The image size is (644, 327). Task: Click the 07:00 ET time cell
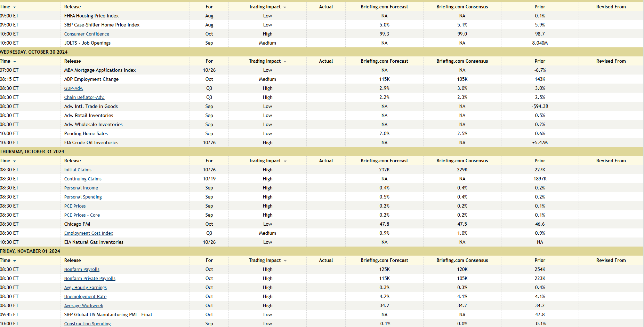(x=9, y=70)
